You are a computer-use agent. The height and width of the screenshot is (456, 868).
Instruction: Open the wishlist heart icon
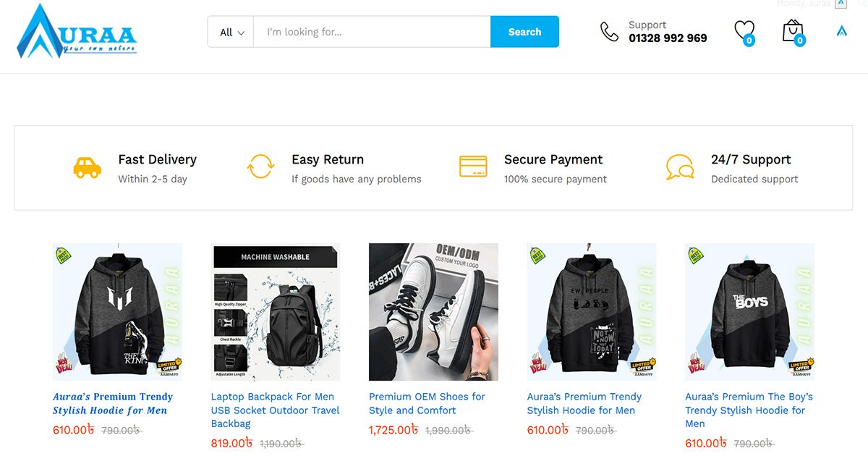pos(744,30)
